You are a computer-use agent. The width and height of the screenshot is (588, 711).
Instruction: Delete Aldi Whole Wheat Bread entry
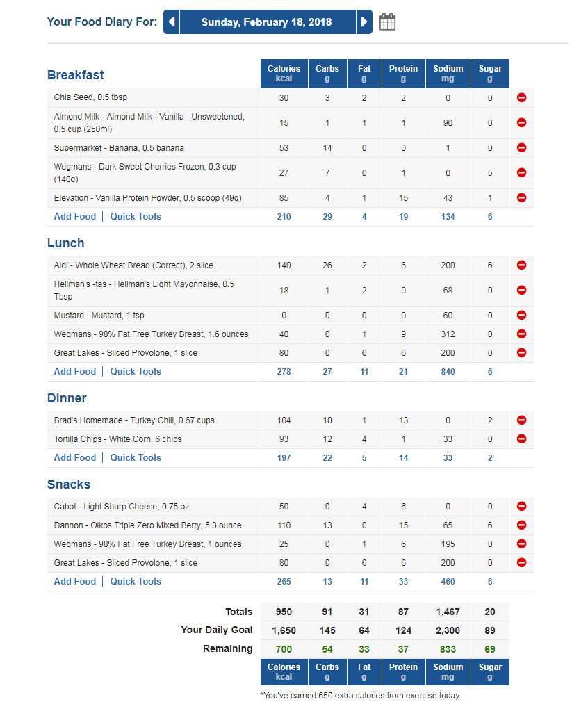521,265
